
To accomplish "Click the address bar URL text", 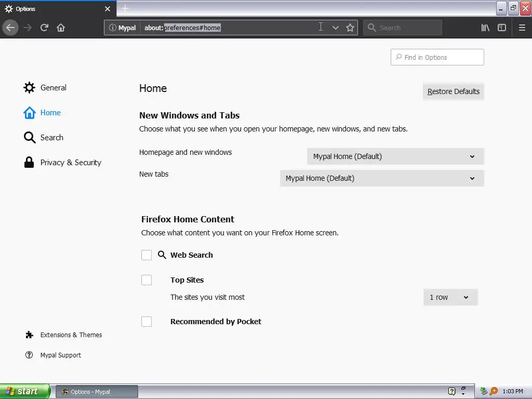I will [x=182, y=28].
